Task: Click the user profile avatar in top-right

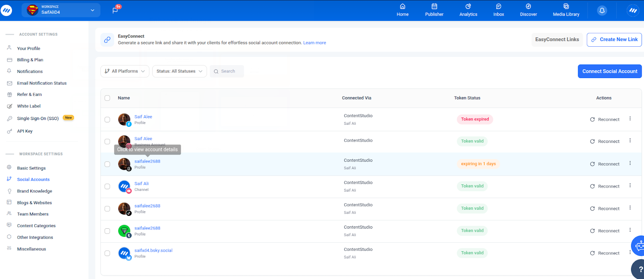Action: point(633,10)
